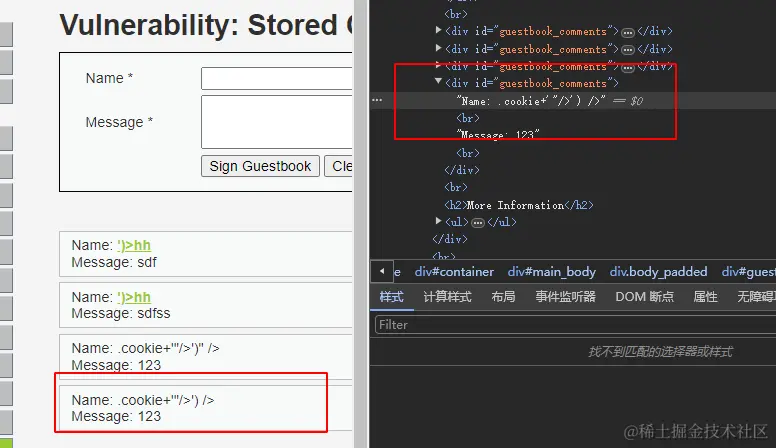Click the ')>hh link above Message: sdf
Image resolution: width=776 pixels, height=448 pixels.
tap(134, 246)
